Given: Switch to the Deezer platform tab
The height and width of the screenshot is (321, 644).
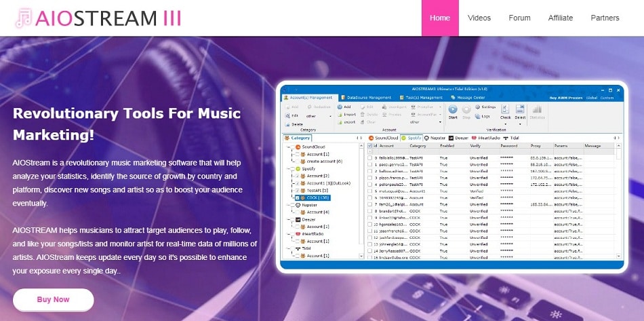Looking at the screenshot, I should click(x=458, y=138).
